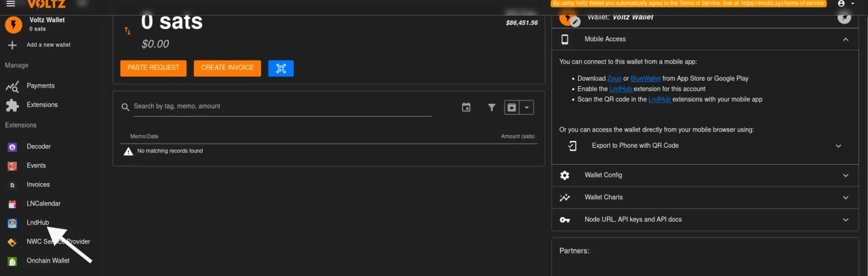Click the pin icon beside Wallet title

(x=844, y=18)
